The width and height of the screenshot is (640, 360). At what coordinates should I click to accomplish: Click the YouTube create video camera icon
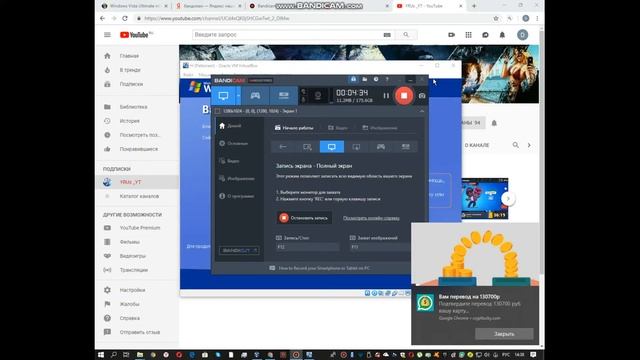pos(451,35)
